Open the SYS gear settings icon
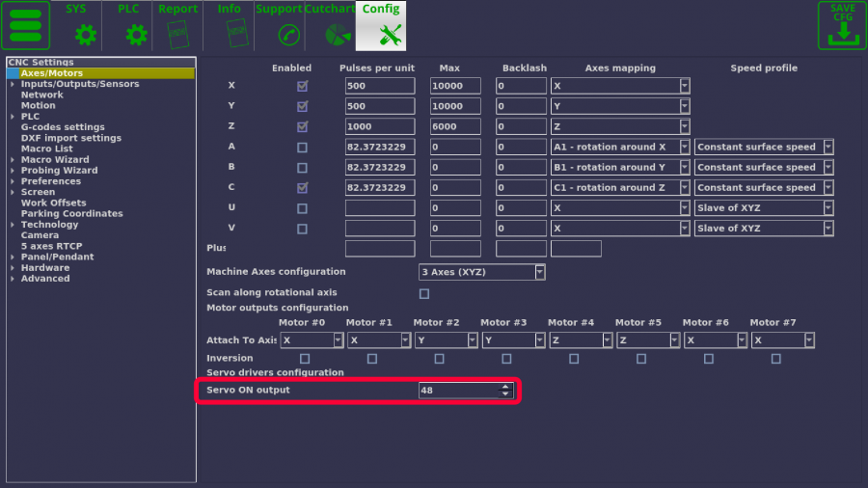Screen dimensions: 868x488 86,35
